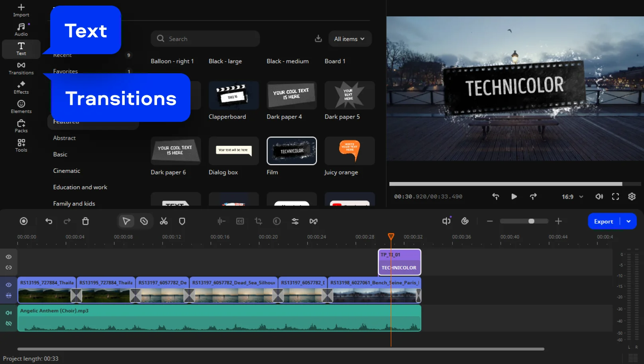This screenshot has width=644, height=364.
Task: Adjust the timeline zoom slider
Action: (x=531, y=221)
